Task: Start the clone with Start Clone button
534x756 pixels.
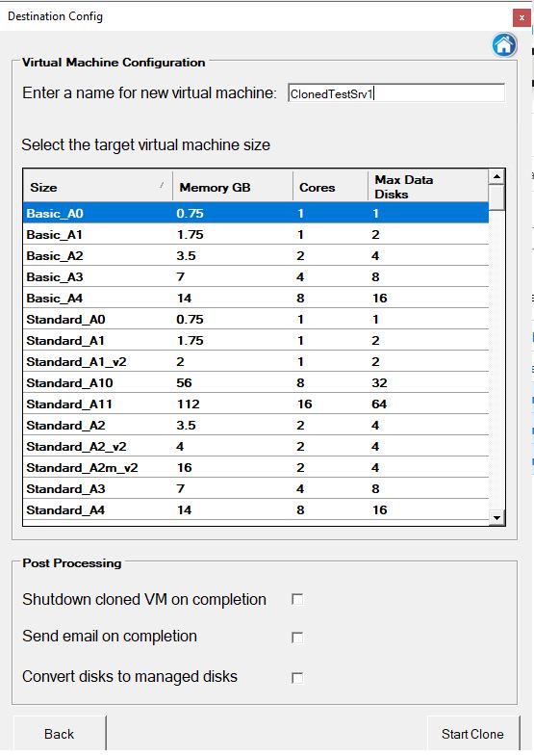Action: (x=472, y=734)
